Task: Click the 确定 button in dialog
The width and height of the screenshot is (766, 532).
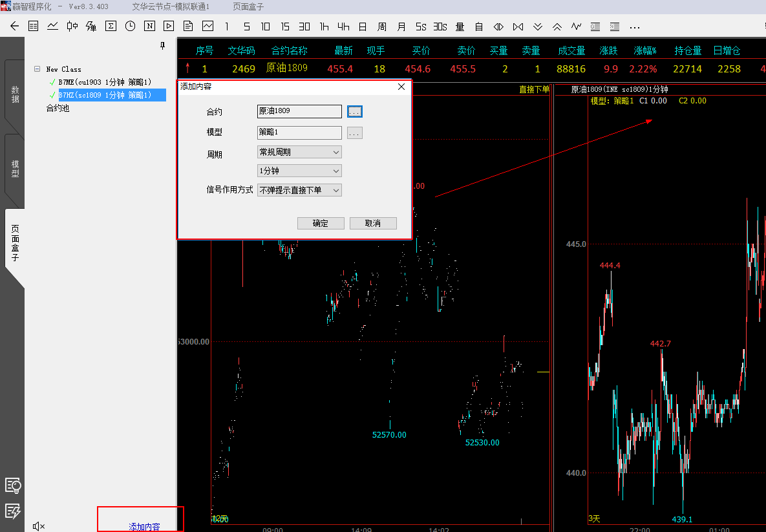Action: (321, 223)
